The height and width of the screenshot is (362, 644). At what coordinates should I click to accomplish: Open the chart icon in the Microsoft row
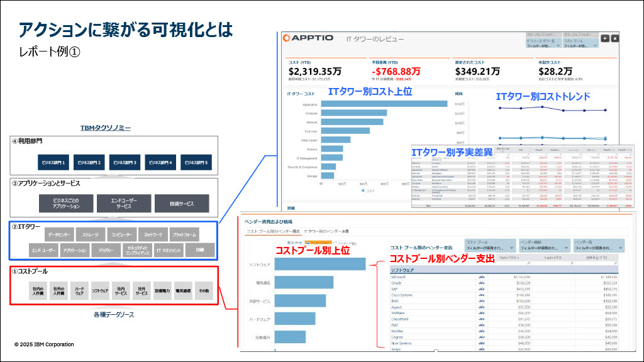click(481, 277)
